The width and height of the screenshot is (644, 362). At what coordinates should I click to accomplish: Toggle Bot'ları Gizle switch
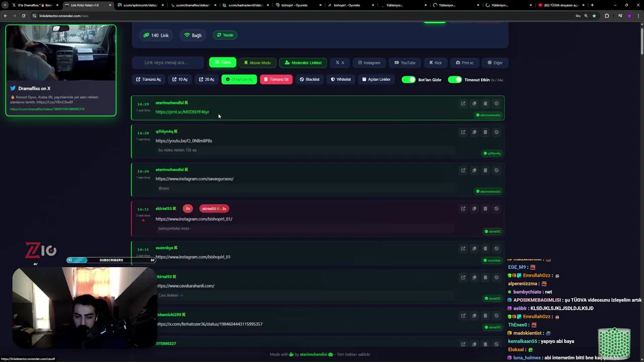coord(409,79)
